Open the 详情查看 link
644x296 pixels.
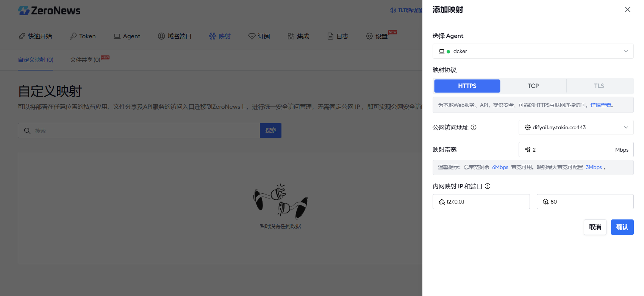point(600,105)
